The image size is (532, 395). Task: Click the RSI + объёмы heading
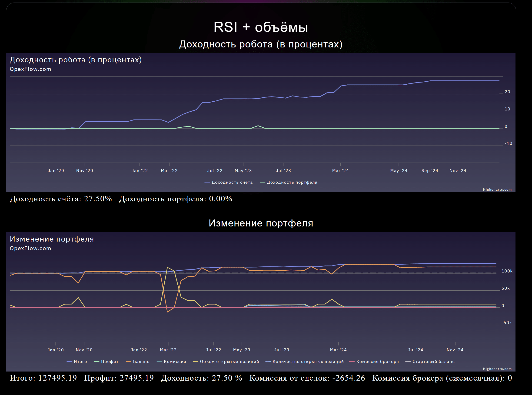point(261,27)
